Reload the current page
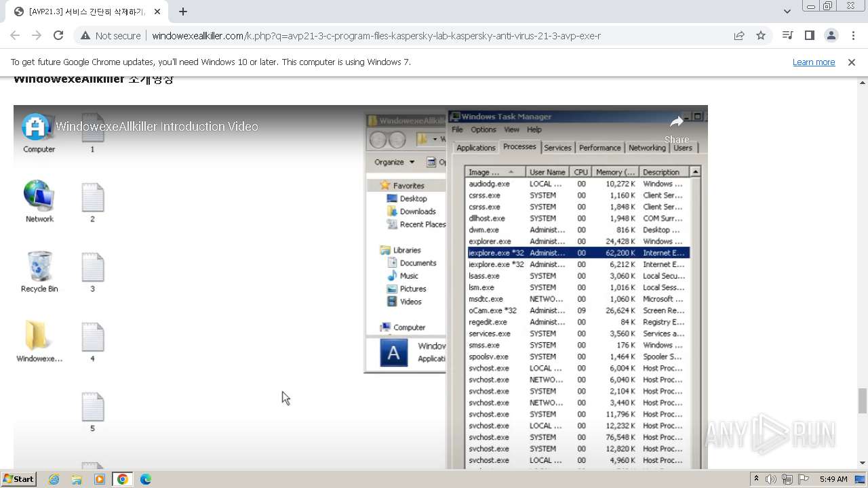Screen dimensions: 868x488 point(58,36)
